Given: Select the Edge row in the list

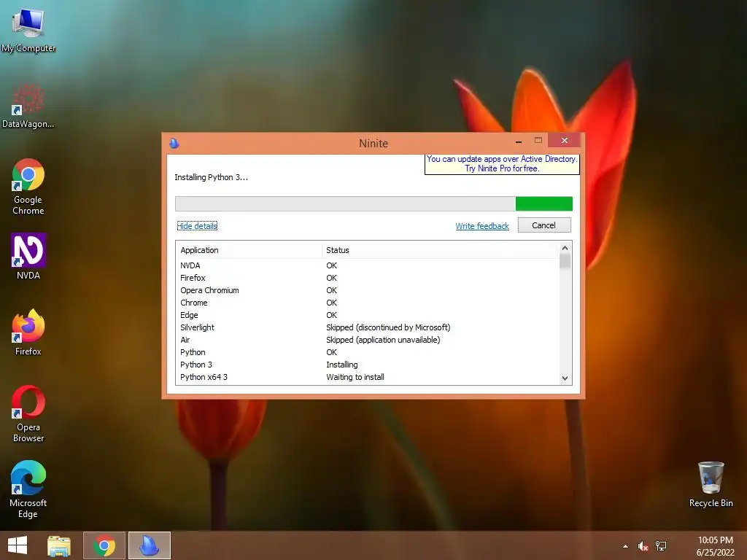Looking at the screenshot, I should pyautogui.click(x=367, y=315).
